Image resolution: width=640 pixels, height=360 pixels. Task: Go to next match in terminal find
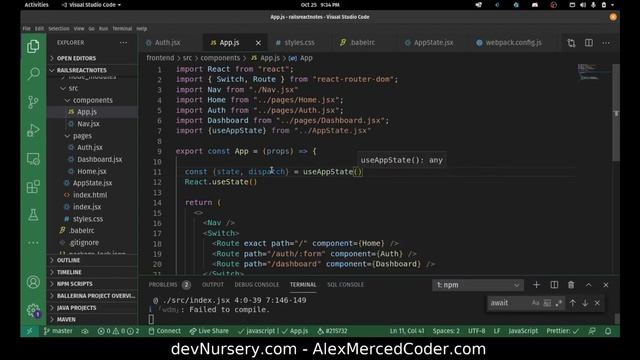tap(585, 303)
